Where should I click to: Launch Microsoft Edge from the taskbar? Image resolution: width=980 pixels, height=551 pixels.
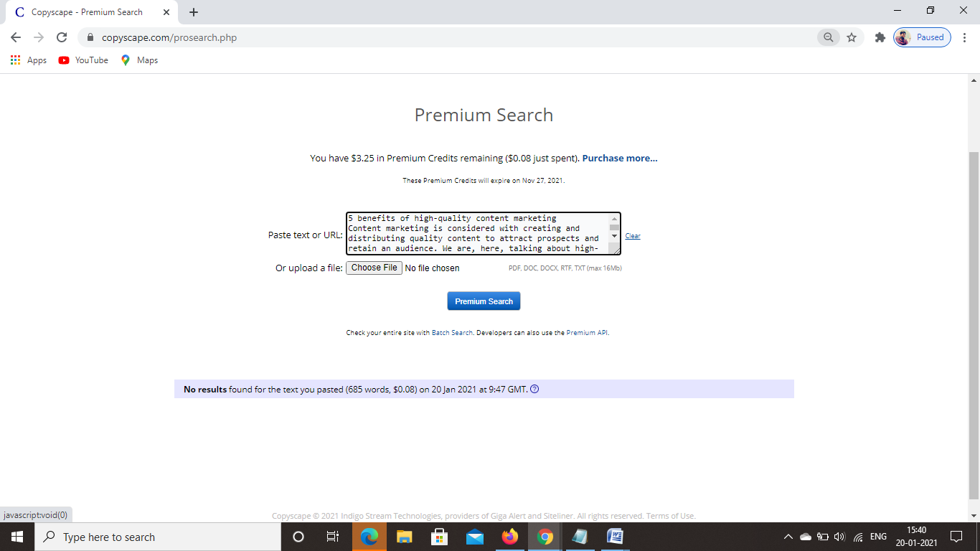click(x=369, y=537)
